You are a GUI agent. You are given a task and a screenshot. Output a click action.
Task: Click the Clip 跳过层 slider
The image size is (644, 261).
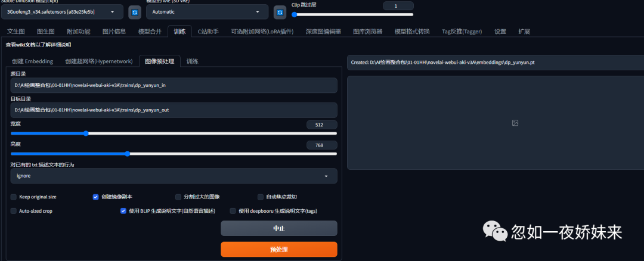(353, 15)
